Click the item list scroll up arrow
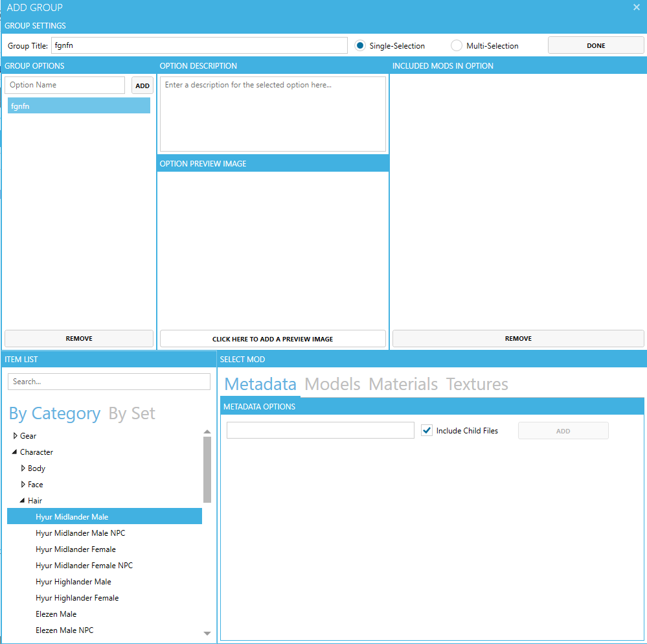Screen dimensions: 647x644 point(207,431)
